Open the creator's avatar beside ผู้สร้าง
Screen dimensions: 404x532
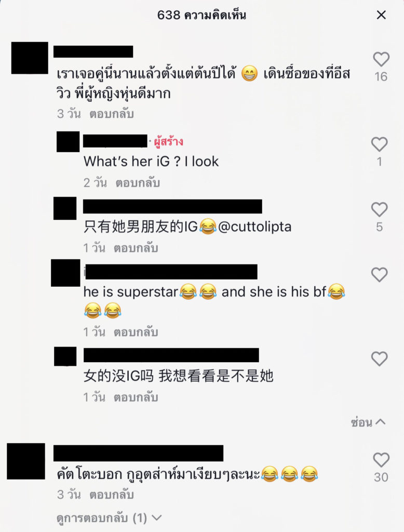pyautogui.click(x=68, y=141)
